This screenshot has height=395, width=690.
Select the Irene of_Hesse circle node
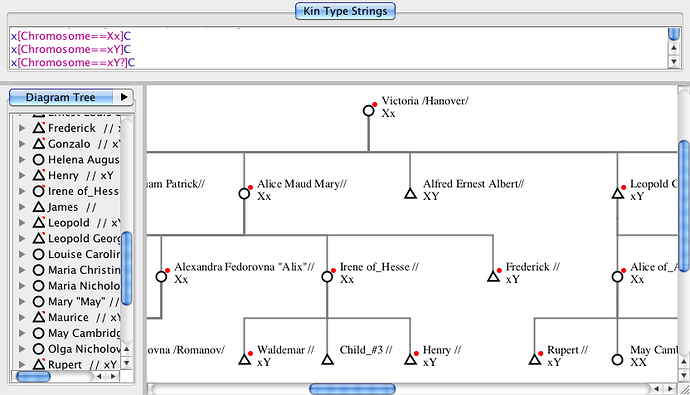click(327, 277)
